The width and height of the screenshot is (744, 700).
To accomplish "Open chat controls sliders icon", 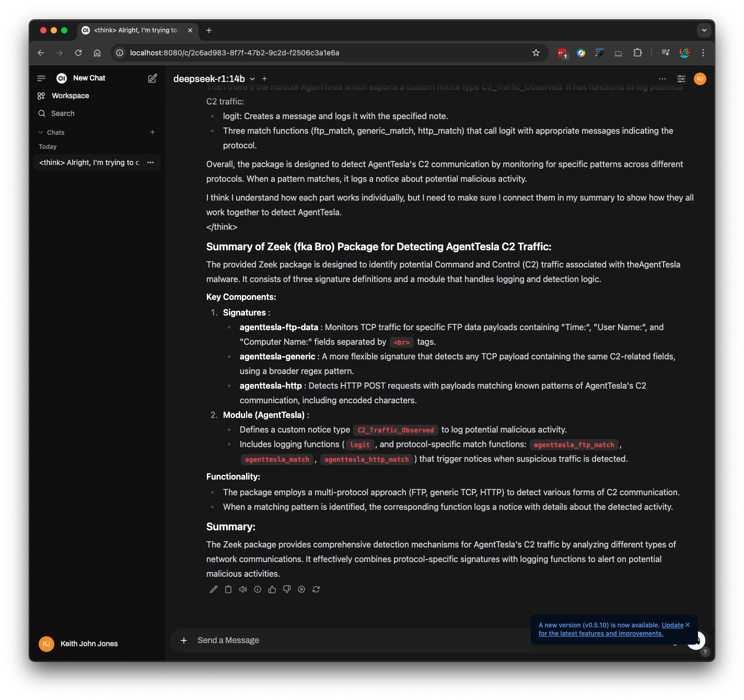I will [681, 79].
